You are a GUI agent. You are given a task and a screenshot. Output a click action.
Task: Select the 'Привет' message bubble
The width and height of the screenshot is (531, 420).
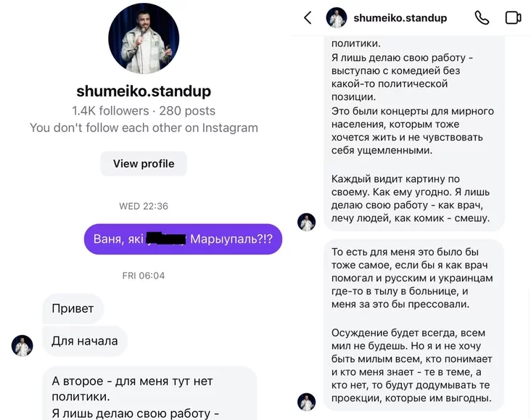(x=73, y=308)
